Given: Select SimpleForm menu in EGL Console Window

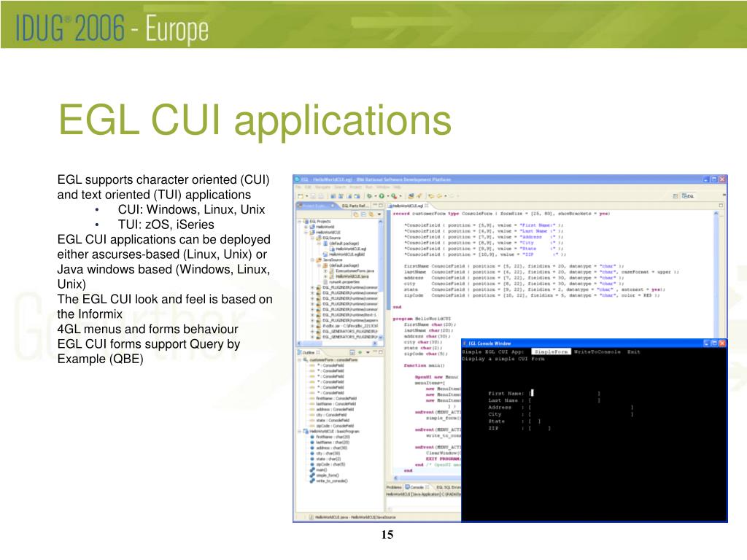Looking at the screenshot, I should coord(551,351).
